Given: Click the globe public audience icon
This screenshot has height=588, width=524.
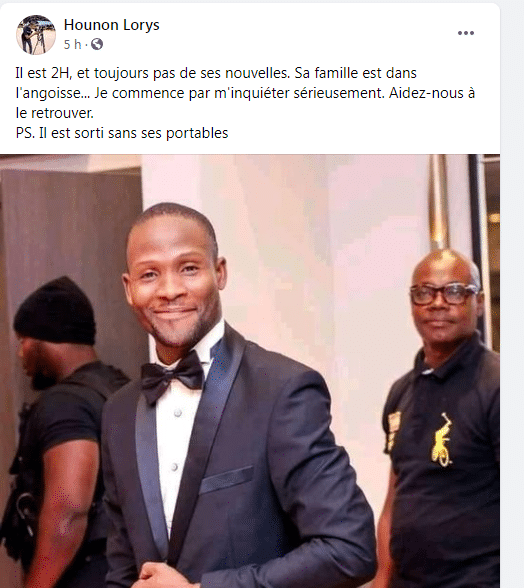Looking at the screenshot, I should point(97,44).
